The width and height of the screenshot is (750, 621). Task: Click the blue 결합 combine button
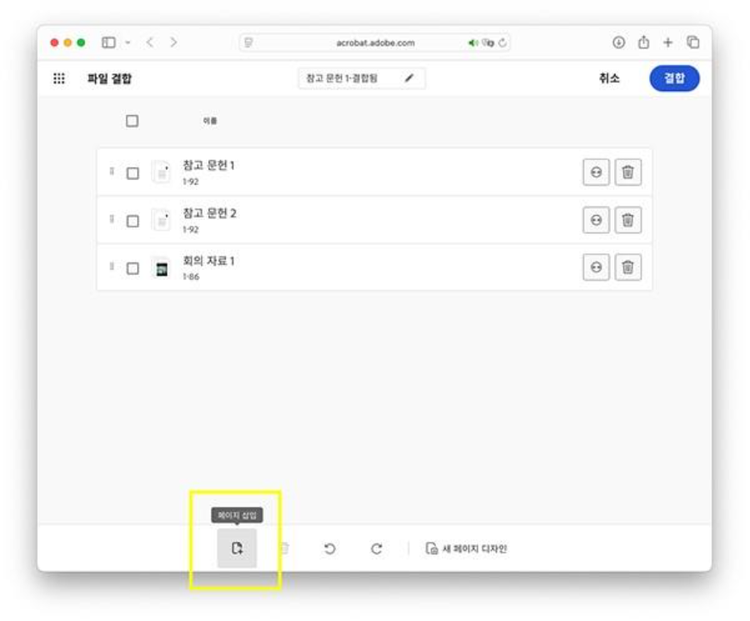[x=674, y=78]
